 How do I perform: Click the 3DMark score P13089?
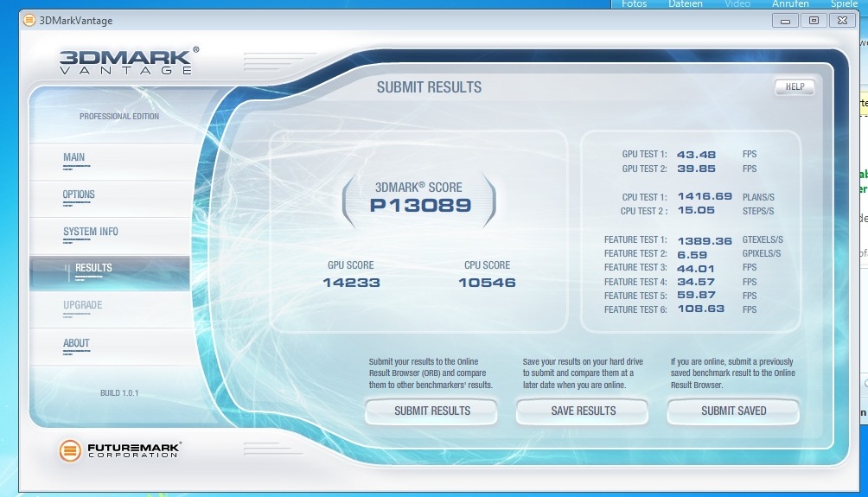(420, 206)
